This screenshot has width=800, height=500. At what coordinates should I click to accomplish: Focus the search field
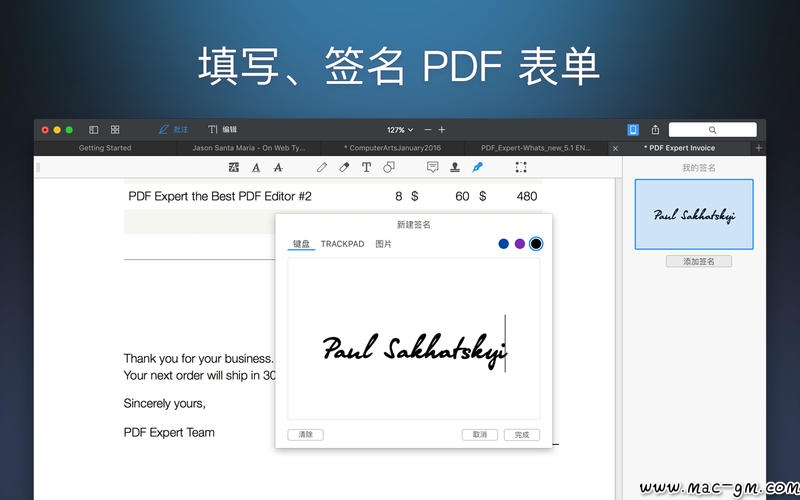point(712,130)
